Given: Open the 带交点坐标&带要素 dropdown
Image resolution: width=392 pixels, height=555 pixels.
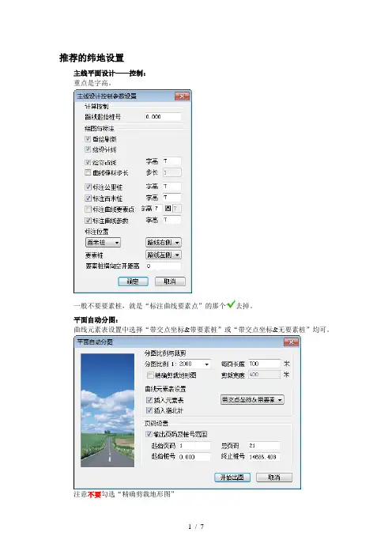Looking at the screenshot, I should pos(252,400).
